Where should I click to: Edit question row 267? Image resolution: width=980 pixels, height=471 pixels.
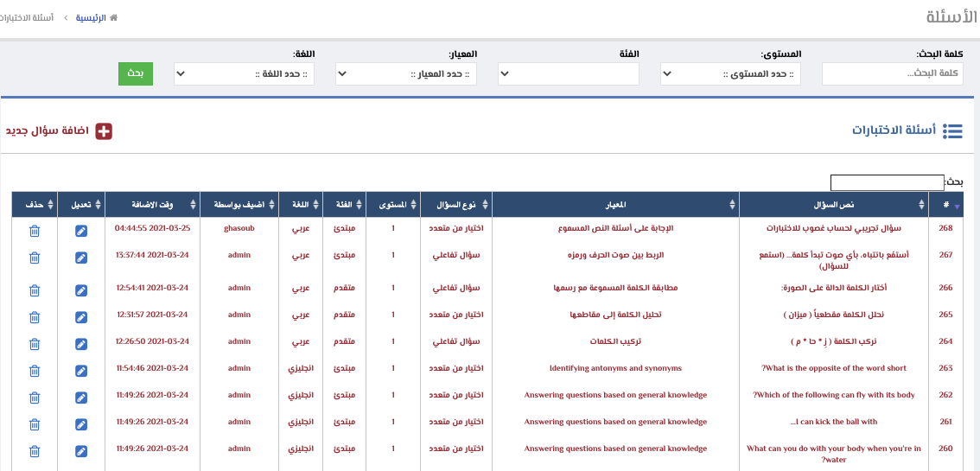81,258
